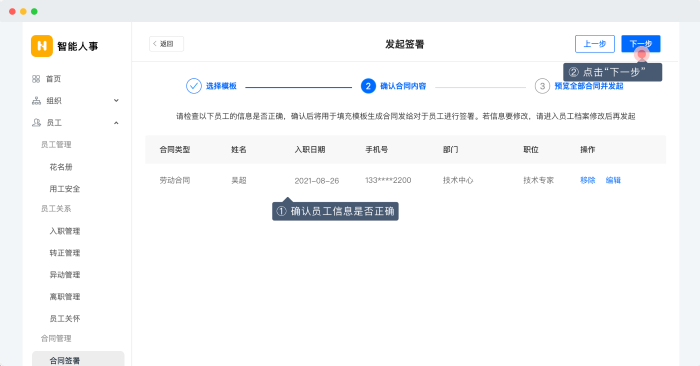Click the 姓名 column header
The image size is (700, 366).
[x=239, y=150]
